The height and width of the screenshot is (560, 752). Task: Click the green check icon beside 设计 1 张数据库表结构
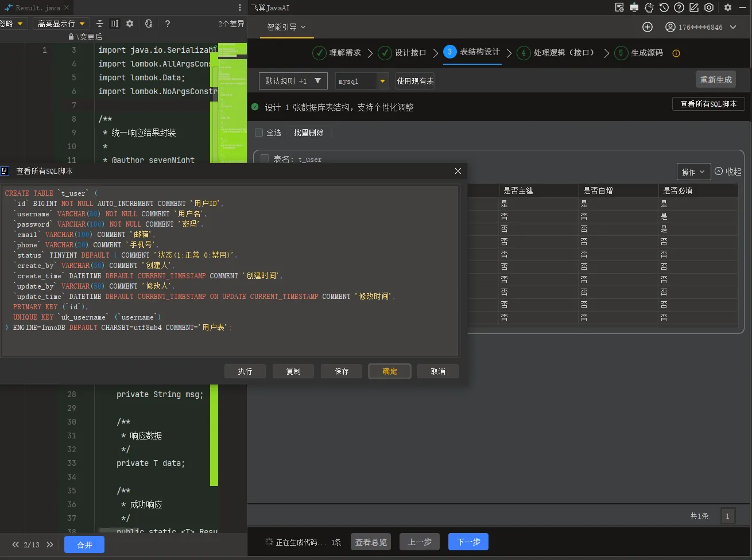point(255,107)
